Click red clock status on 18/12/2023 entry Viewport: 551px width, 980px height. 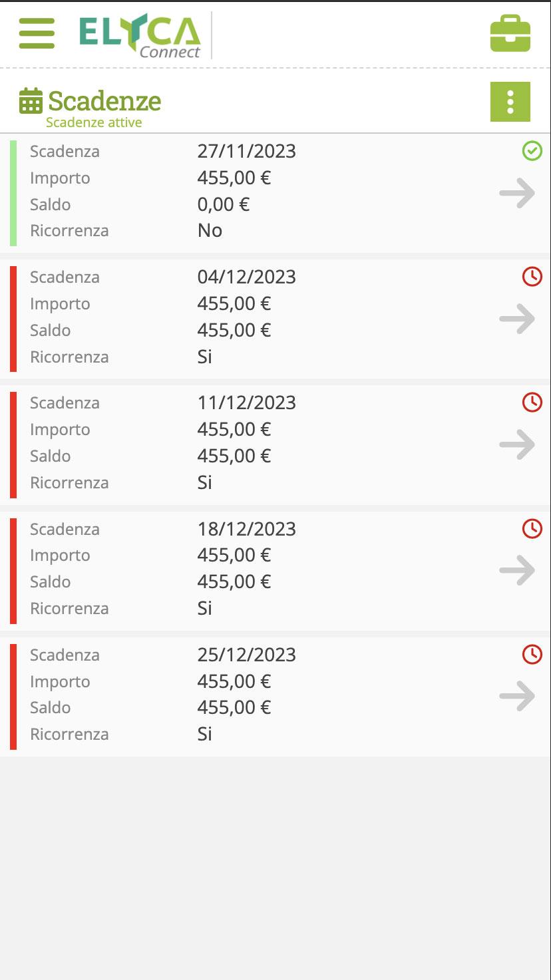[532, 529]
